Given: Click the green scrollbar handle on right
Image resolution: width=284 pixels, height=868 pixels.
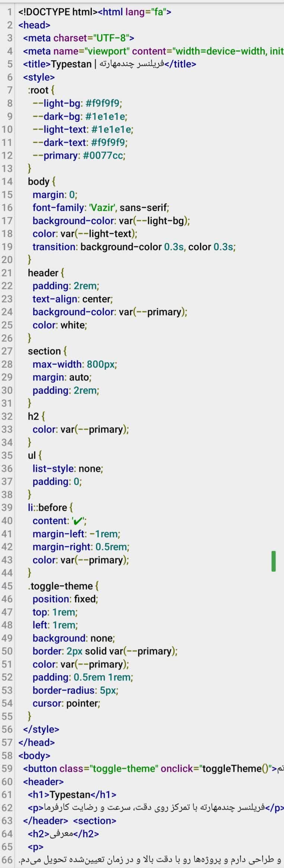Looking at the screenshot, I should 274,561.
